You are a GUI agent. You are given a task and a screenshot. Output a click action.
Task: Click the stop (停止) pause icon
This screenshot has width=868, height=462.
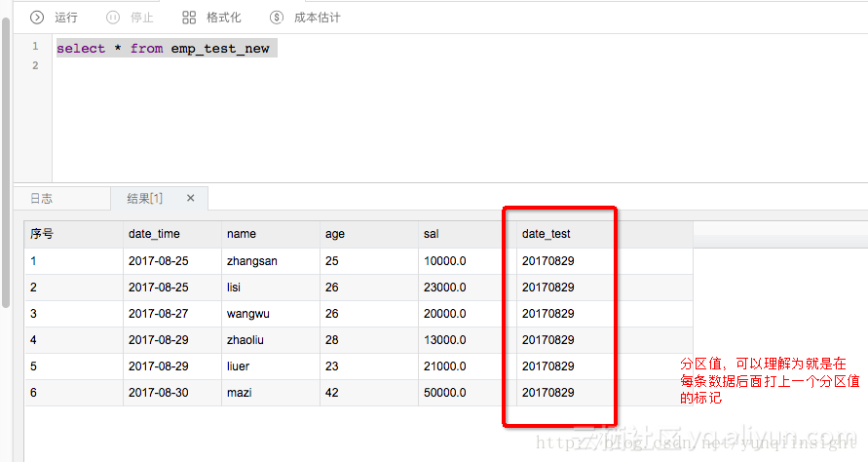[113, 18]
